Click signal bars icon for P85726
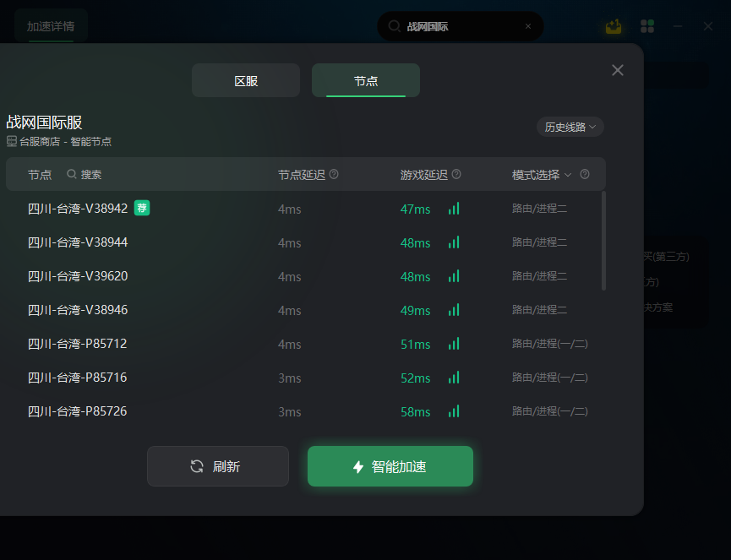Image resolution: width=731 pixels, height=560 pixels. [x=454, y=411]
